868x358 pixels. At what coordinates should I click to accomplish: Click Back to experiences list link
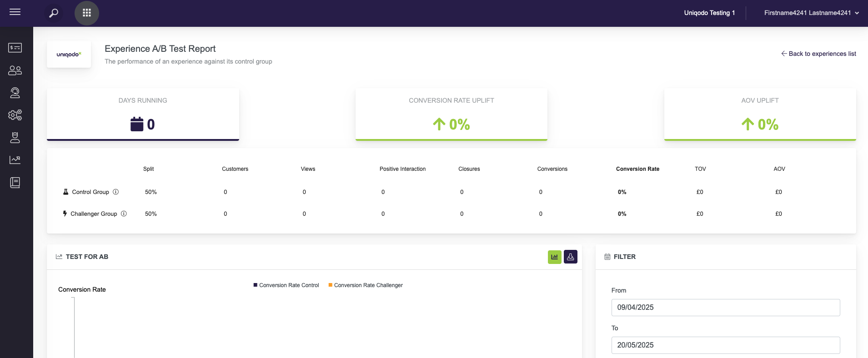pos(818,54)
